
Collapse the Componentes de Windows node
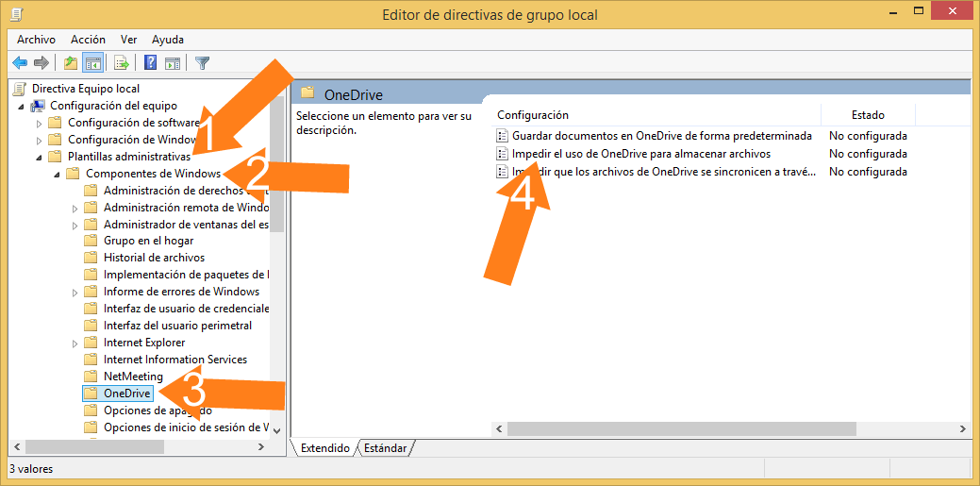pyautogui.click(x=57, y=174)
